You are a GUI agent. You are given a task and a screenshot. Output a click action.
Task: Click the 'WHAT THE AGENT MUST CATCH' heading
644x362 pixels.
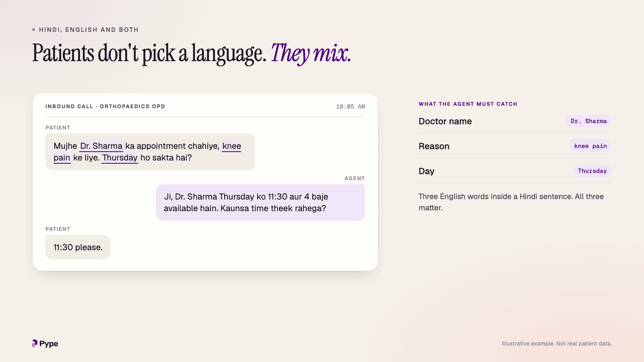click(x=468, y=104)
